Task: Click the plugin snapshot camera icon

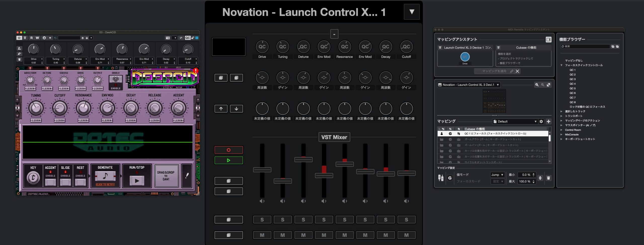Action: [x=168, y=38]
